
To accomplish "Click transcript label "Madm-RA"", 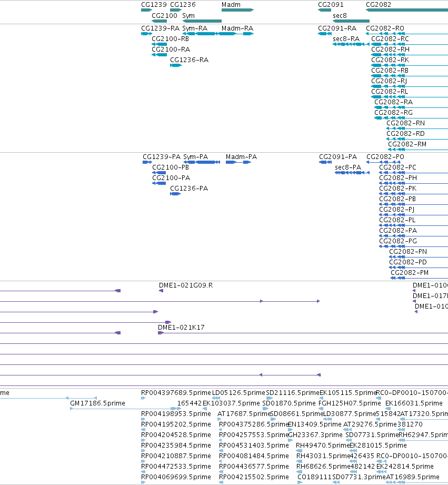I will pyautogui.click(x=237, y=28).
